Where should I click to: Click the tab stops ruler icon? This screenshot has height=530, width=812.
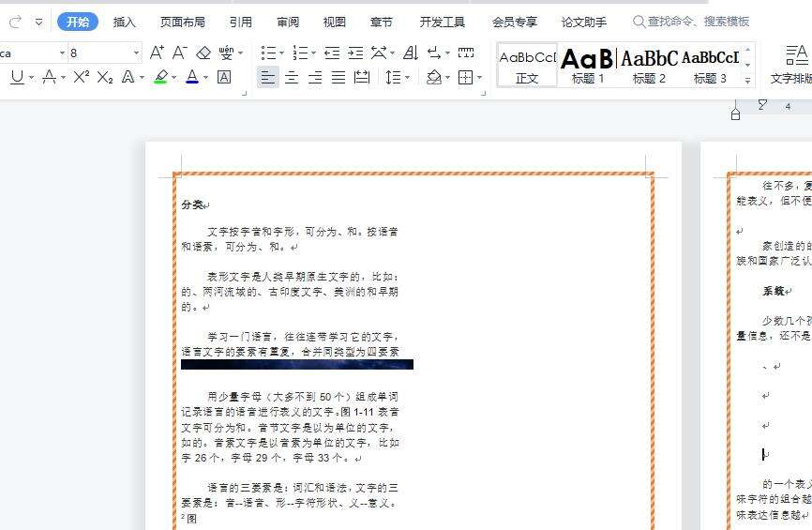pos(466,53)
